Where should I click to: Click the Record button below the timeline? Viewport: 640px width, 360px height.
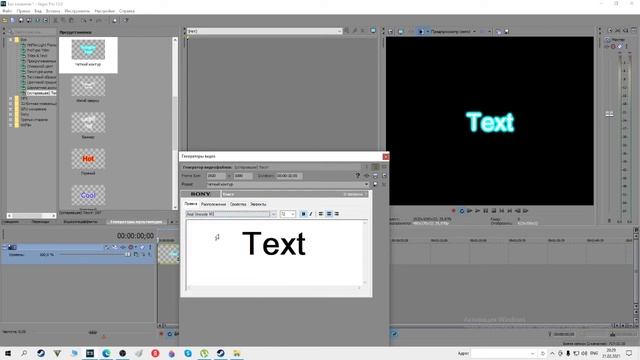pos(162,334)
